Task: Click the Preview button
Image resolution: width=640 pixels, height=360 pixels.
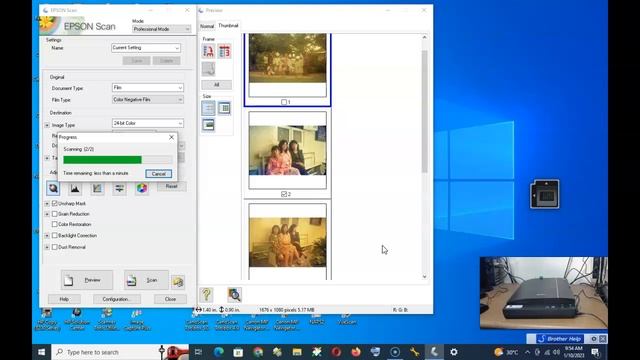Action: (x=87, y=280)
